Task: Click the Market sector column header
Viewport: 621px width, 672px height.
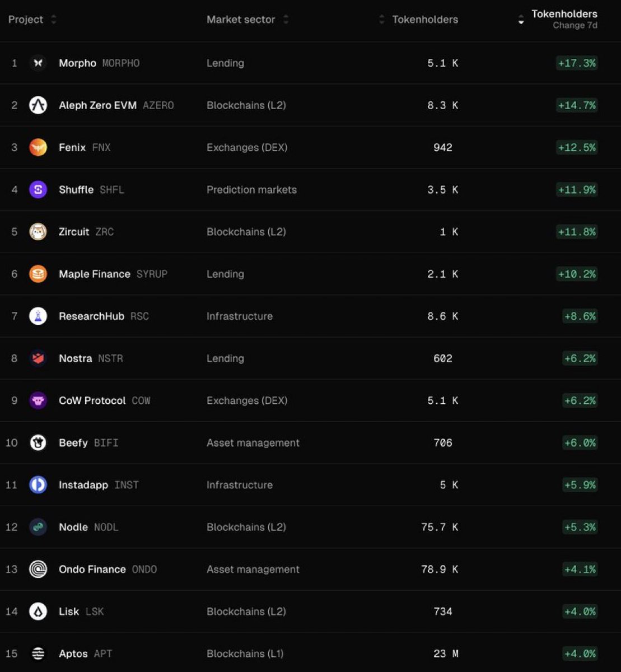Action: click(241, 20)
